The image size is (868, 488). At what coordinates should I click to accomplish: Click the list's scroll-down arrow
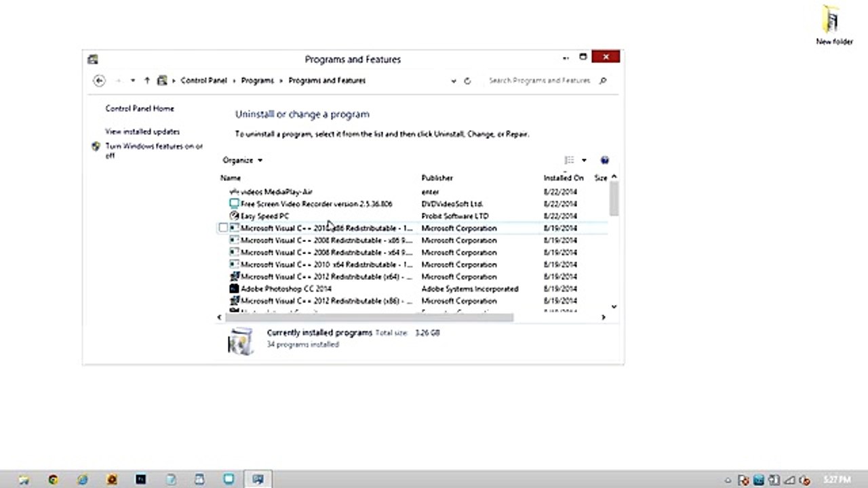click(x=614, y=307)
